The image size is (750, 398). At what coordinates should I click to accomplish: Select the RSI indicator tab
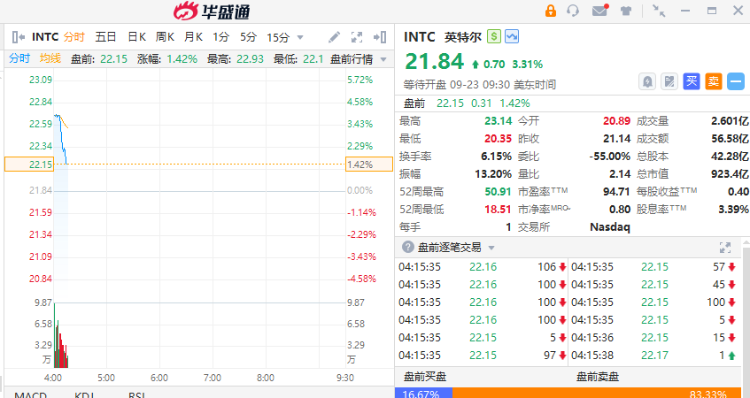pos(137,394)
